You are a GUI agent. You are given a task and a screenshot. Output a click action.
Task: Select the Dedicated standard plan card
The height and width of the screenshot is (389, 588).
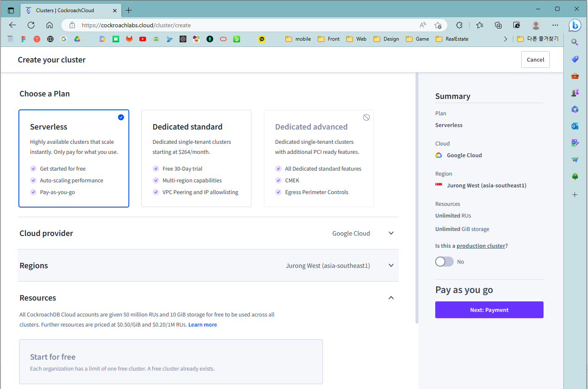pos(196,158)
